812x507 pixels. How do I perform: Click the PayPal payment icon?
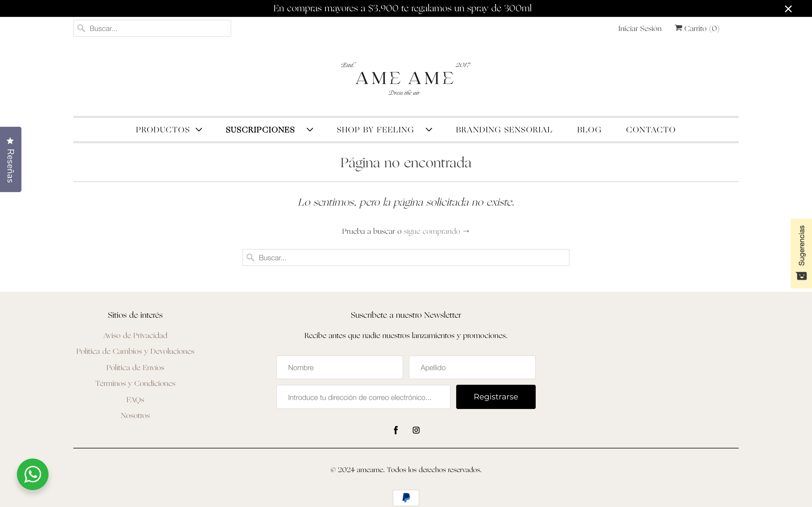[x=405, y=498]
